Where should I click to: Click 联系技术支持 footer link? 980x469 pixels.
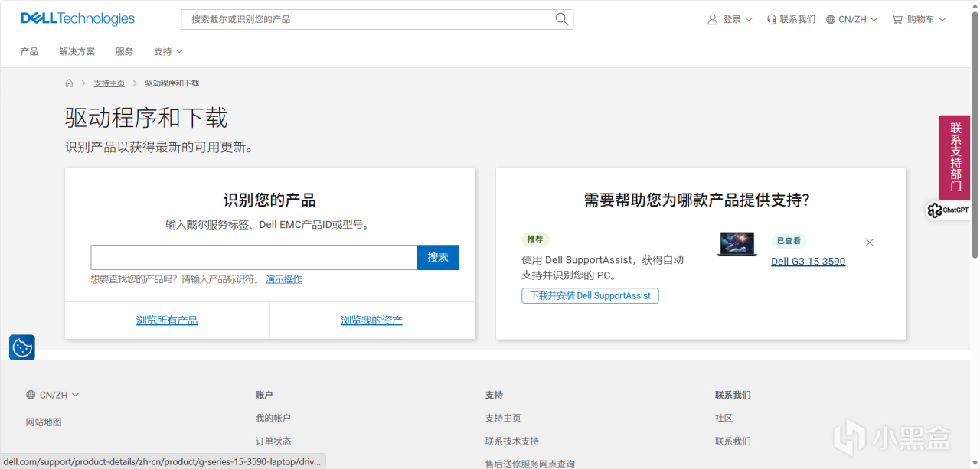click(512, 441)
